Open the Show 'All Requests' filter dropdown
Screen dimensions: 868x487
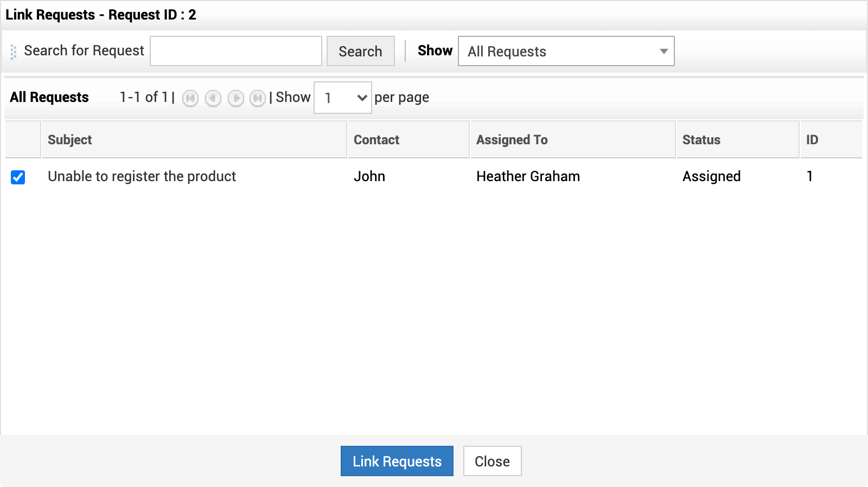tap(566, 52)
